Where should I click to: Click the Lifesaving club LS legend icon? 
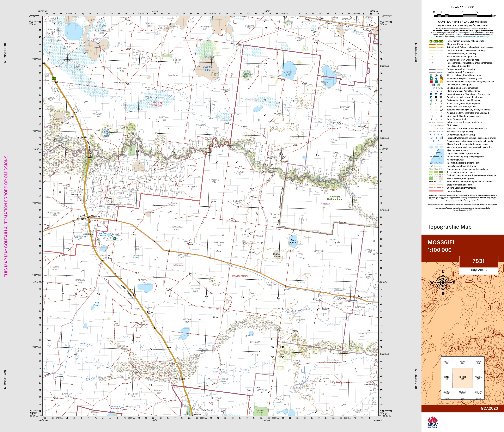click(441, 79)
